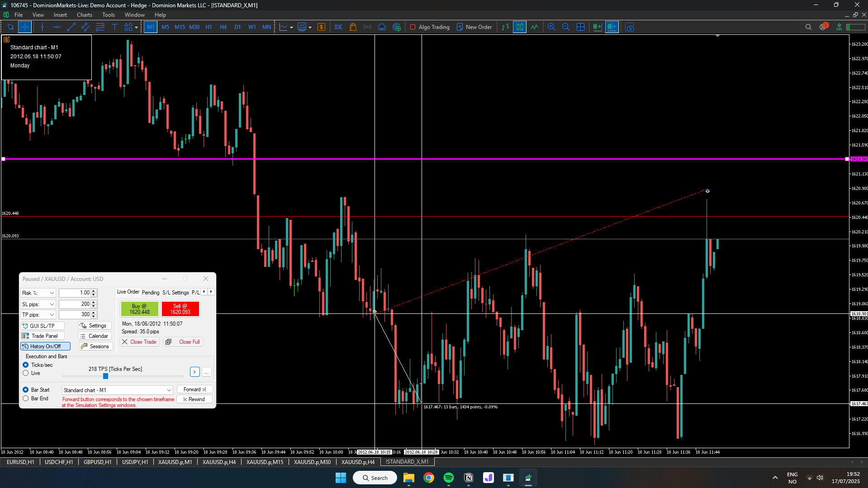This screenshot has height=488, width=868.
Task: Click the SL pips value field
Action: click(75, 304)
